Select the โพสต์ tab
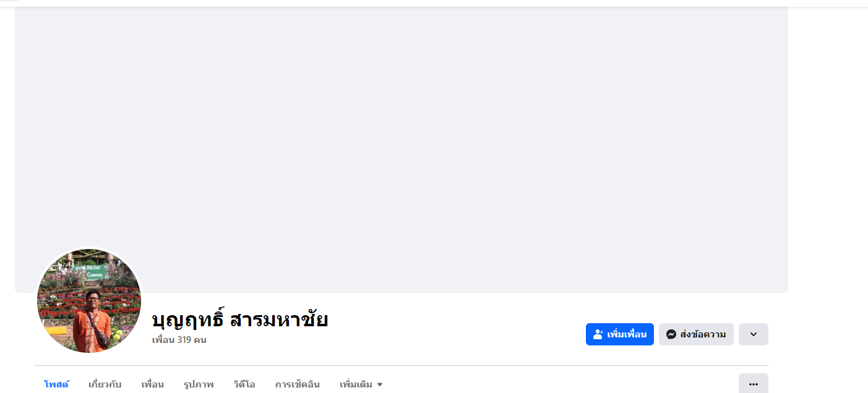 56,384
